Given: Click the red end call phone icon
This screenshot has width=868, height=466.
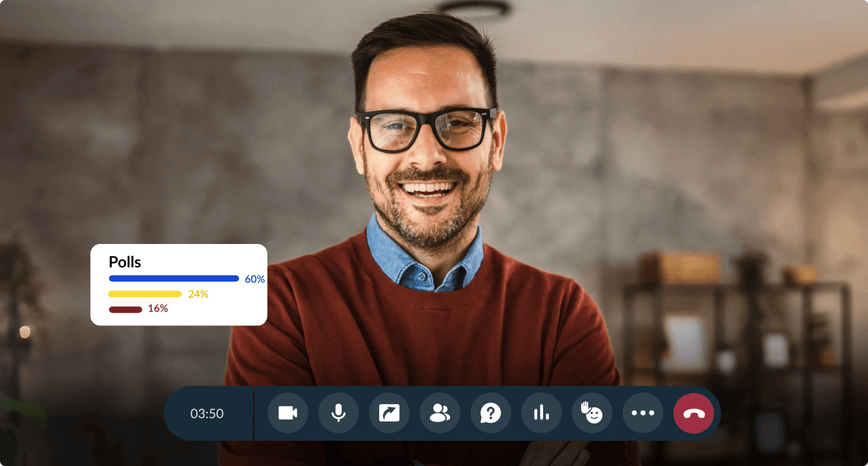Looking at the screenshot, I should coord(694,413).
